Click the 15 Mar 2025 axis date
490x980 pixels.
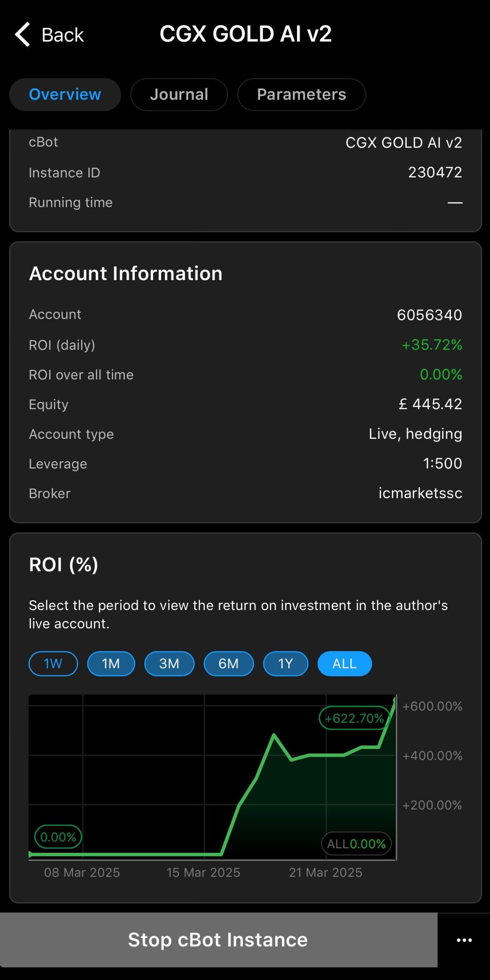click(x=203, y=872)
